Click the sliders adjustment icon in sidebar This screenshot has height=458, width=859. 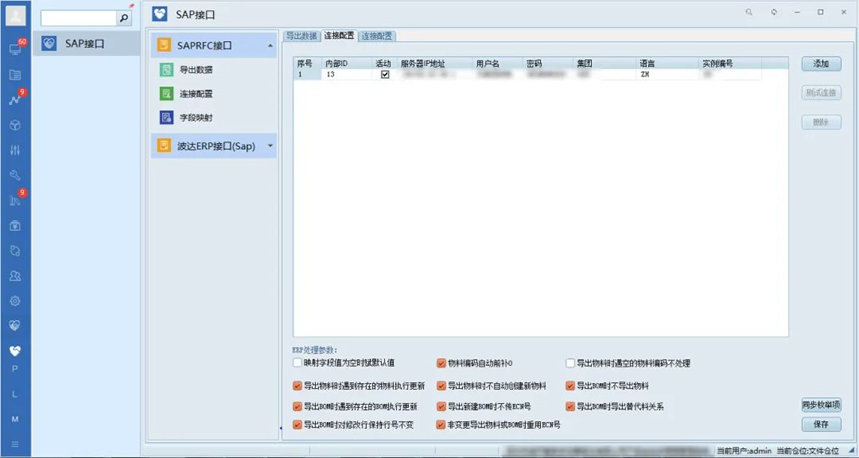15,150
